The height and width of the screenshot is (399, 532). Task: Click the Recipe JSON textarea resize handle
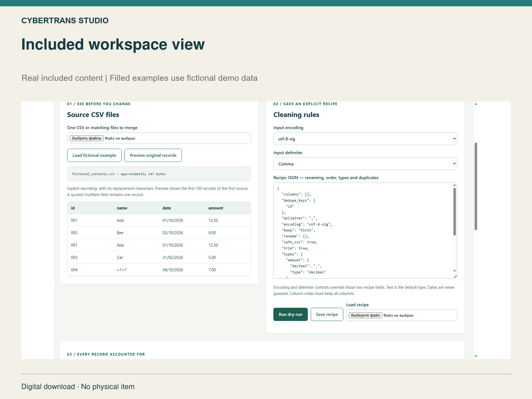(455, 276)
